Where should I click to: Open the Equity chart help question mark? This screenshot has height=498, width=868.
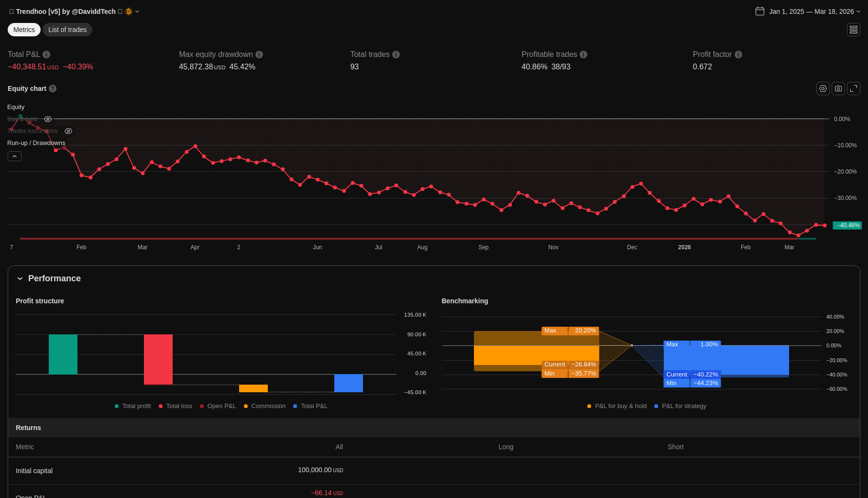coord(53,89)
